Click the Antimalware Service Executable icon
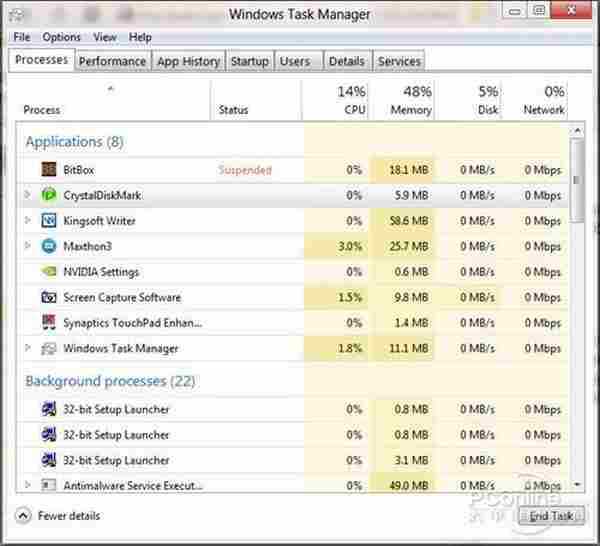 click(x=49, y=486)
